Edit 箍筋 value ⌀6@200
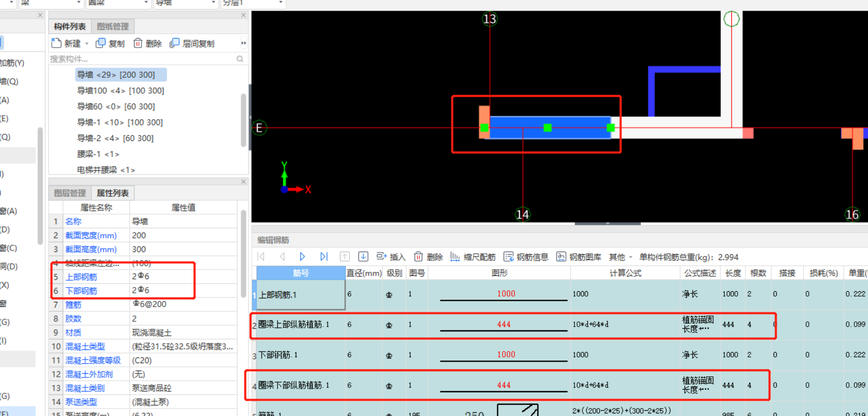 tap(183, 304)
